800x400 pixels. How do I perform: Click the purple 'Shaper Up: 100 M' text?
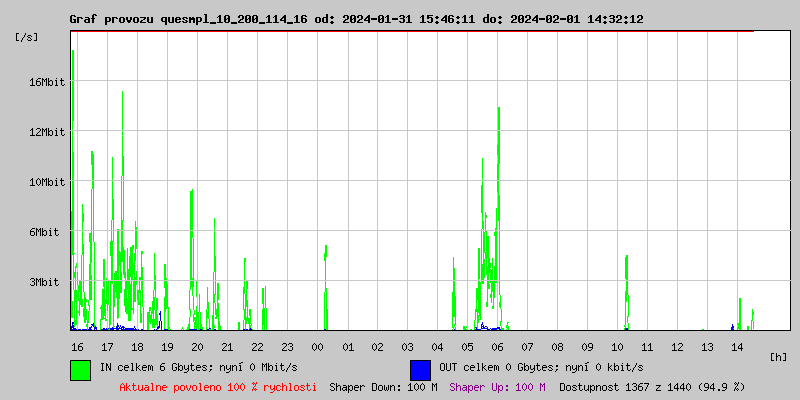point(497,386)
